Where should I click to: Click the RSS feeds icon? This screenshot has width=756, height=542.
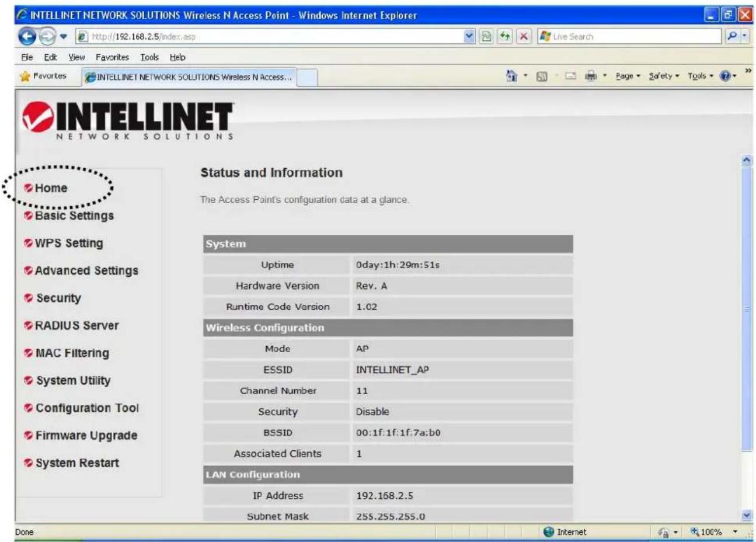[542, 76]
